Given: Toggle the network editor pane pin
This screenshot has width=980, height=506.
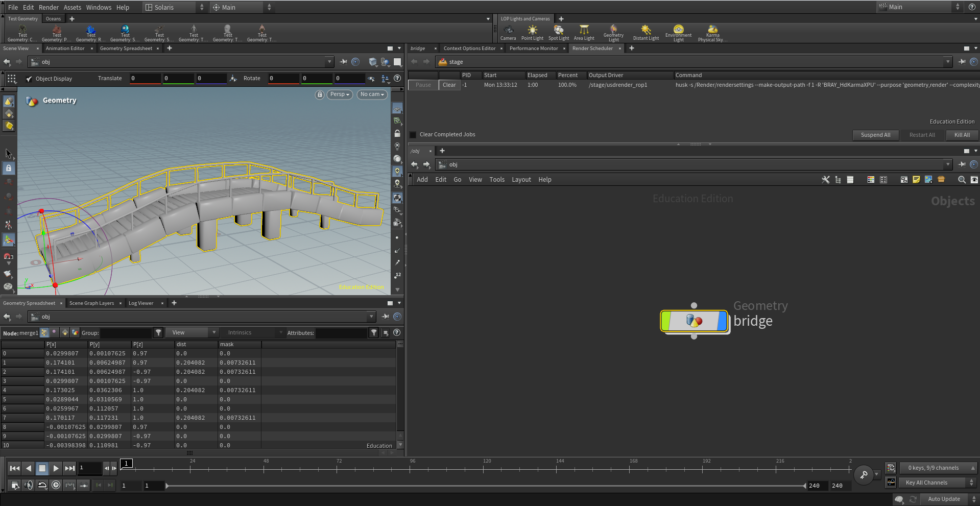Looking at the screenshot, I should tap(962, 164).
